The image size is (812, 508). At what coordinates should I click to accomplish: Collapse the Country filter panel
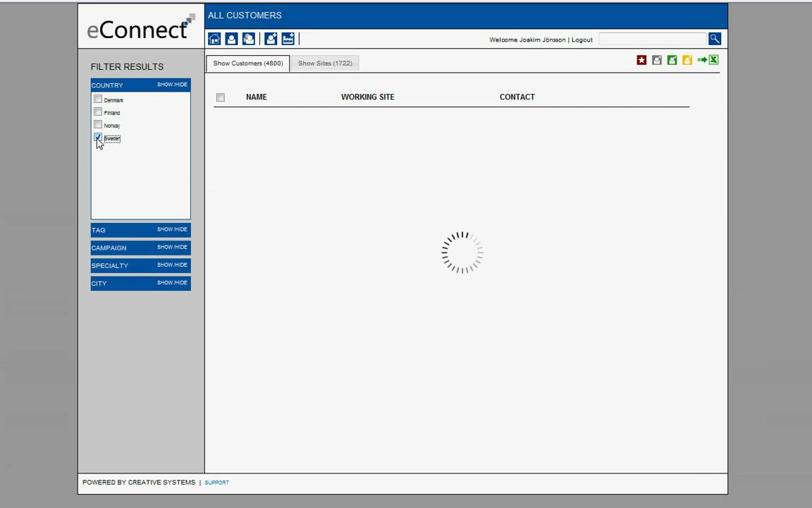[x=172, y=85]
